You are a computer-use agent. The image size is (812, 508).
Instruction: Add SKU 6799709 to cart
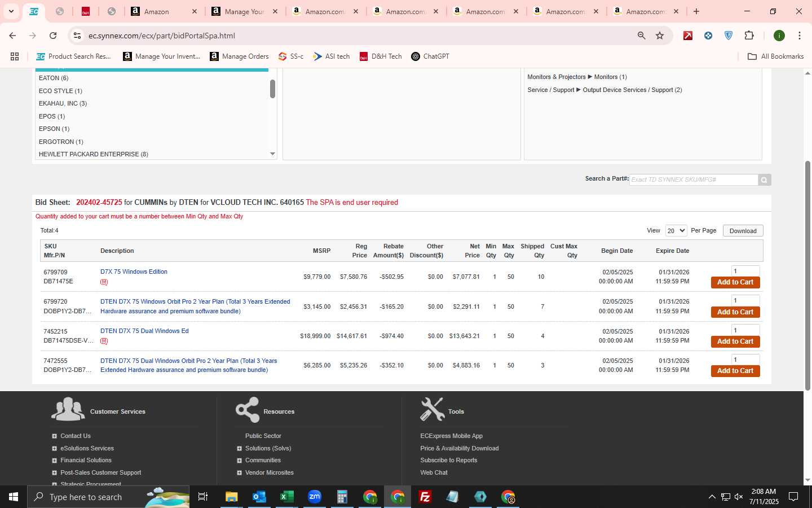click(735, 282)
